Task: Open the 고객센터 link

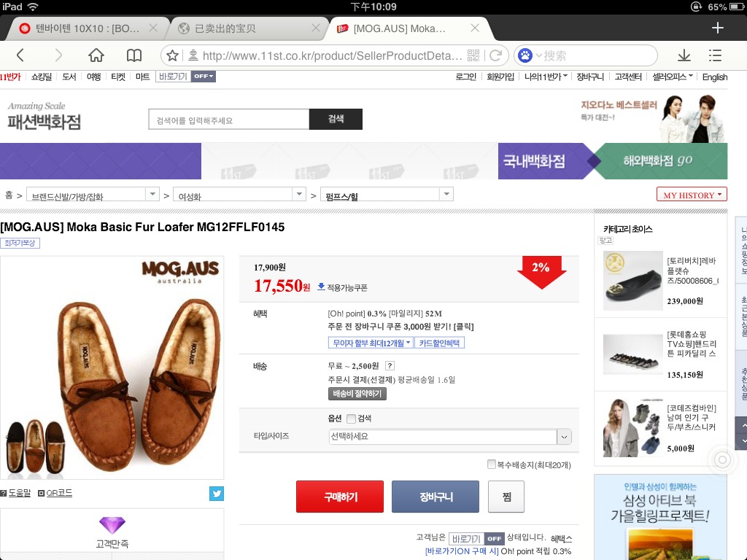Action: tap(628, 77)
